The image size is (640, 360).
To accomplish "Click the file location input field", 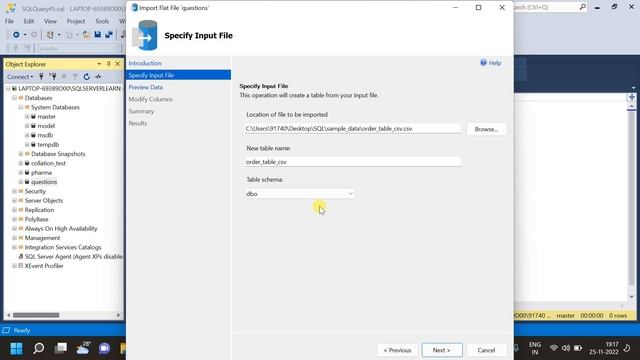I will pyautogui.click(x=353, y=129).
